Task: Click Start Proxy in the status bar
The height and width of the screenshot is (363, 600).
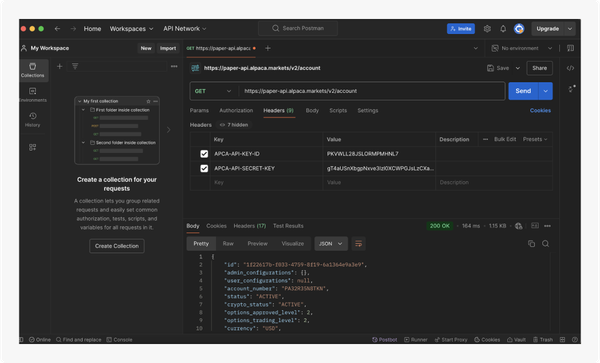Action: 451,340
